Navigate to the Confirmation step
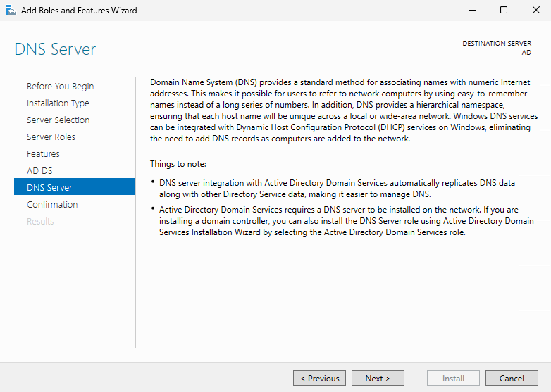The image size is (551, 392). coord(52,205)
